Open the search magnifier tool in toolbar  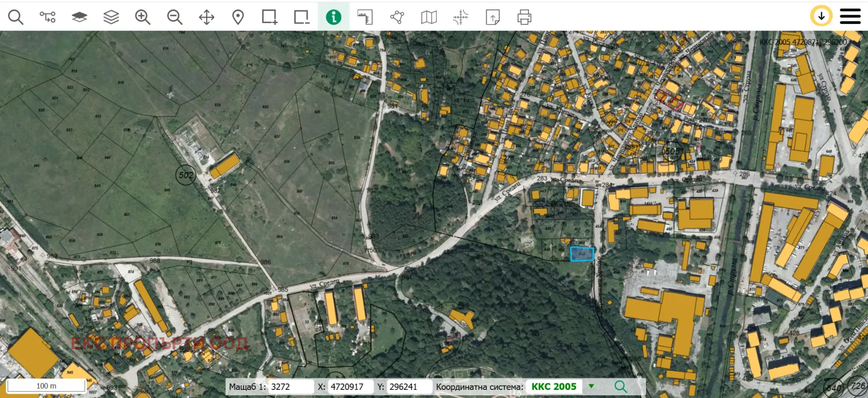16,17
